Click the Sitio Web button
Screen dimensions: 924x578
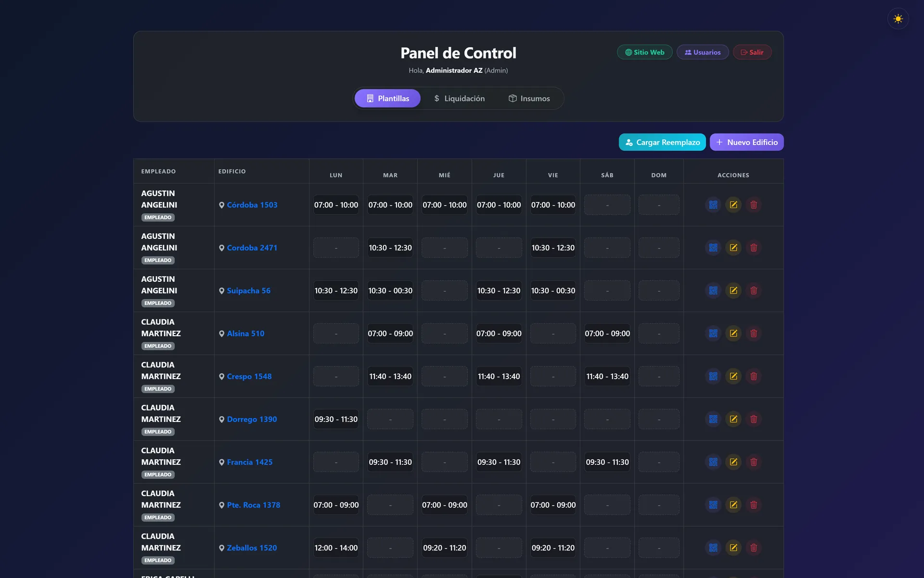pyautogui.click(x=644, y=52)
